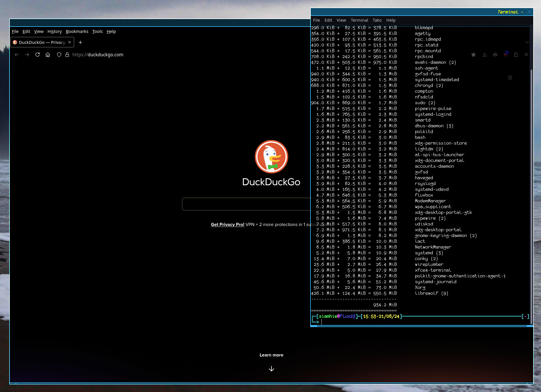
Task: Open the Terminal window's View menu
Action: [341, 20]
